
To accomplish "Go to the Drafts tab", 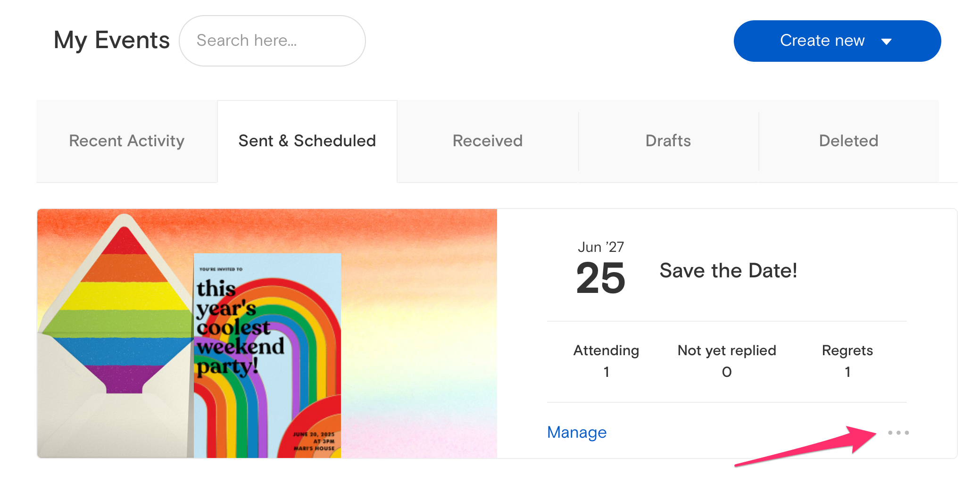I will [668, 141].
